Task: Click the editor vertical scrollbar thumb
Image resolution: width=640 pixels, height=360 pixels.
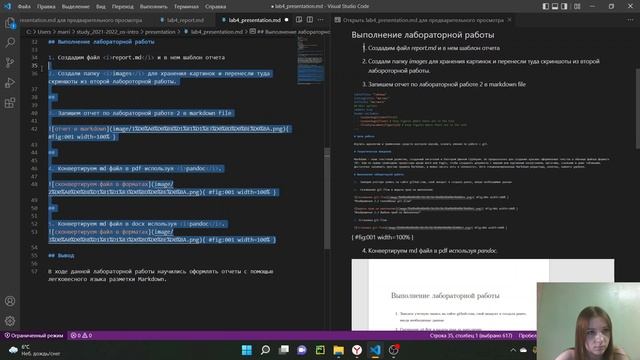Action: [327, 198]
